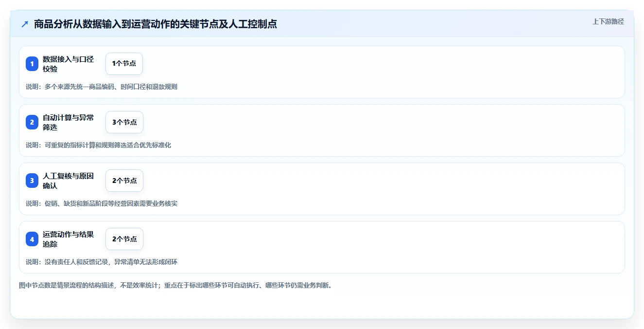Image resolution: width=644 pixels, height=329 pixels.
Task: Click the 上下游路径 label in the header
Action: [608, 21]
